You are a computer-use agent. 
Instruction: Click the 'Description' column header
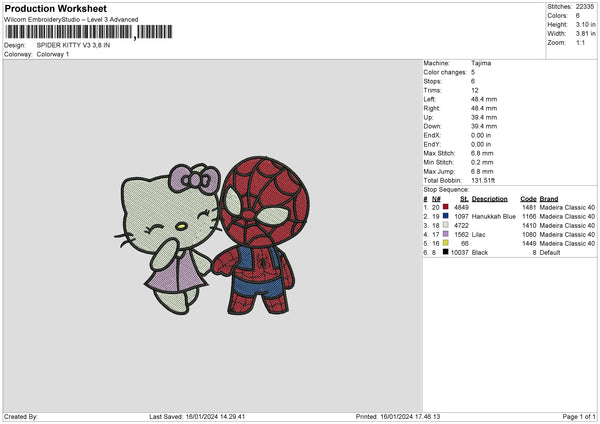tap(489, 199)
